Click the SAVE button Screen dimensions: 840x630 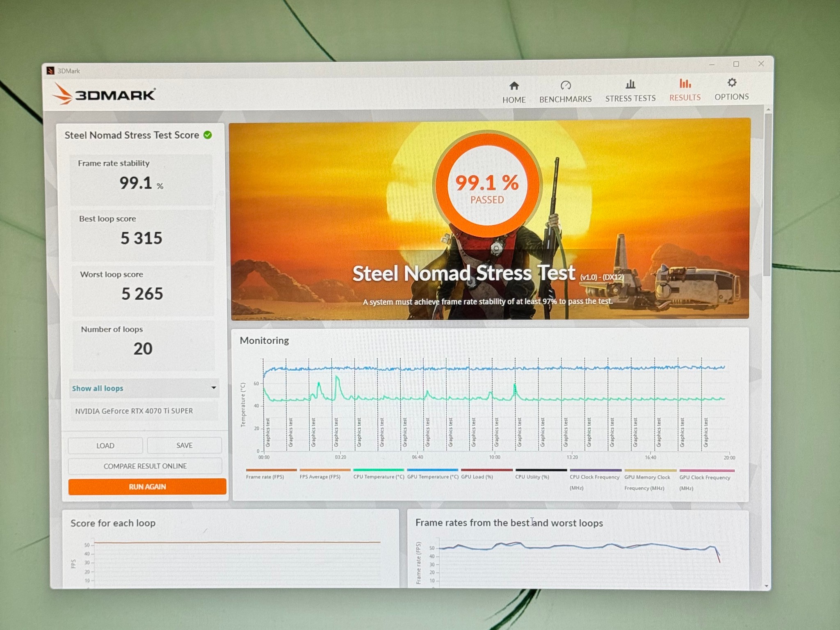[185, 445]
